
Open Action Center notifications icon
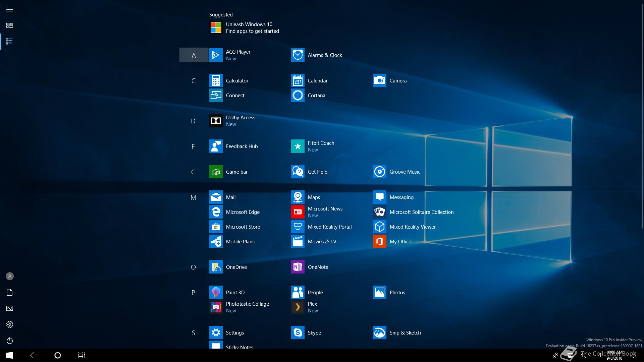click(x=633, y=355)
